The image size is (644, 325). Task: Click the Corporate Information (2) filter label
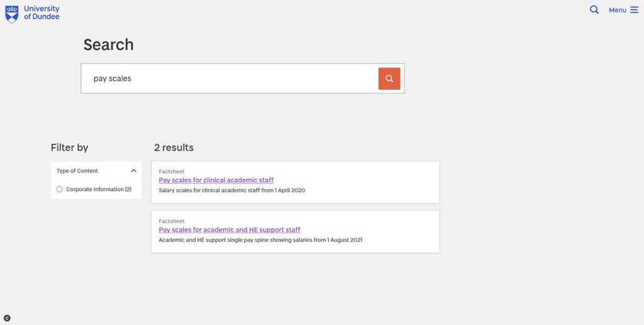(x=98, y=189)
